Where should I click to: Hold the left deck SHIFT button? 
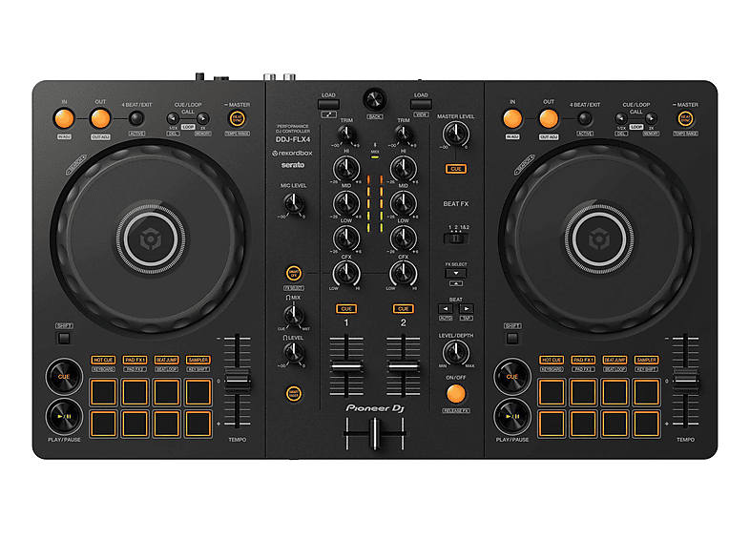pyautogui.click(x=64, y=339)
